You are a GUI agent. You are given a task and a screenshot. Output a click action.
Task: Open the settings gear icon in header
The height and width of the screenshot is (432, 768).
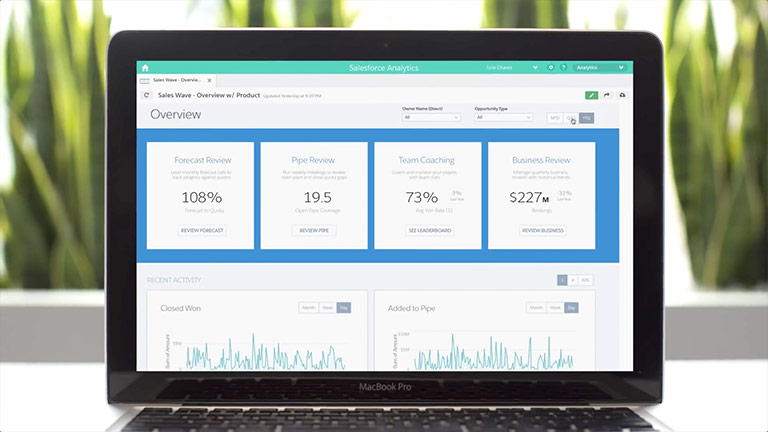click(x=551, y=68)
